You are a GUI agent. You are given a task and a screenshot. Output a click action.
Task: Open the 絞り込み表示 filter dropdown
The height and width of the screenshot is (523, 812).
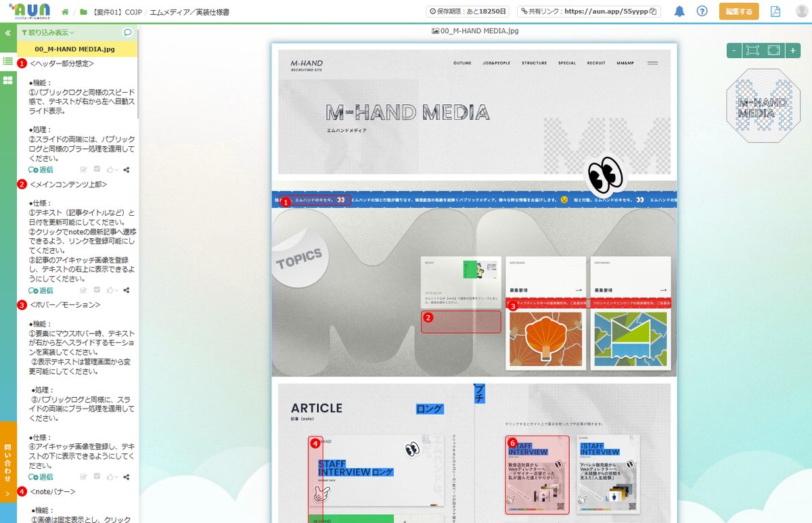coord(48,32)
